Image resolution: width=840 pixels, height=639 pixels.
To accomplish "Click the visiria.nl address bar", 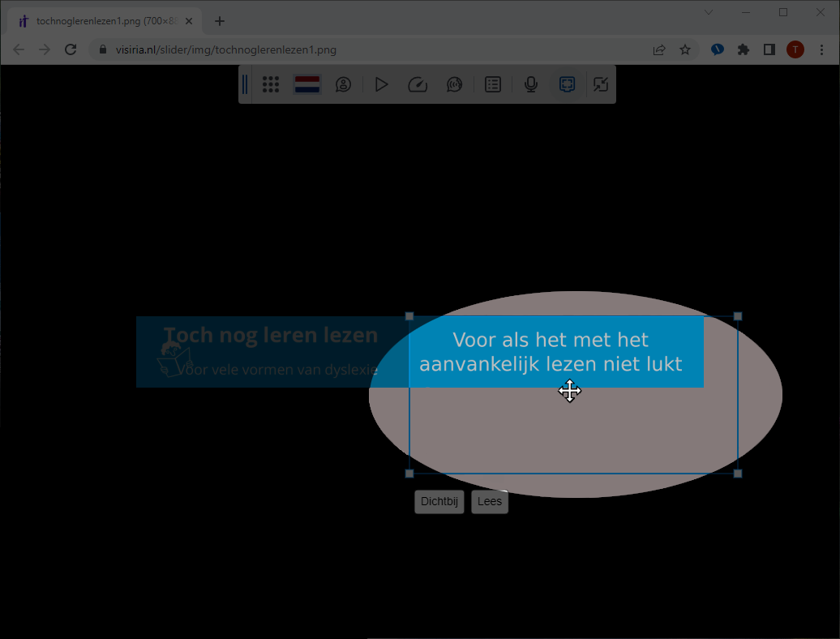I will pyautogui.click(x=324, y=49).
